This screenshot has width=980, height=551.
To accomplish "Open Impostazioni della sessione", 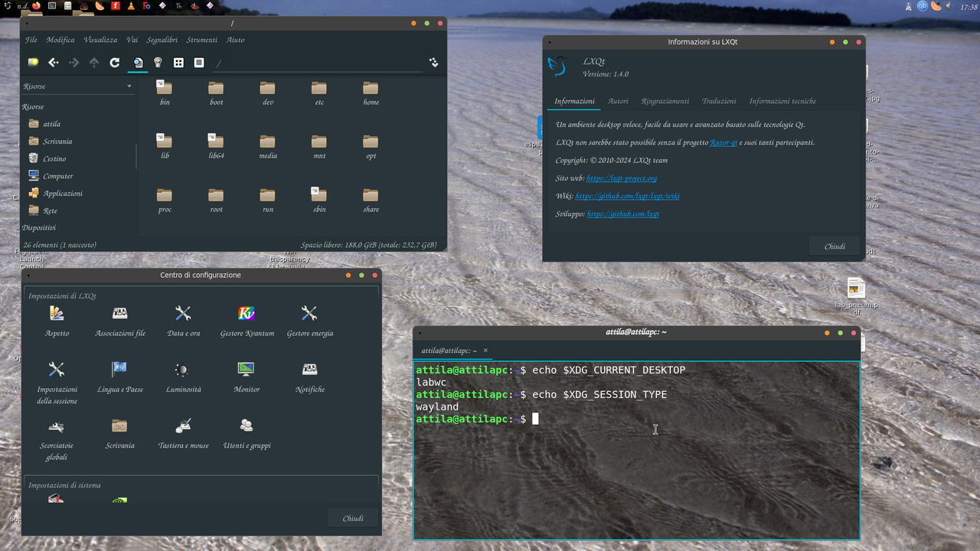I will 57,382.
